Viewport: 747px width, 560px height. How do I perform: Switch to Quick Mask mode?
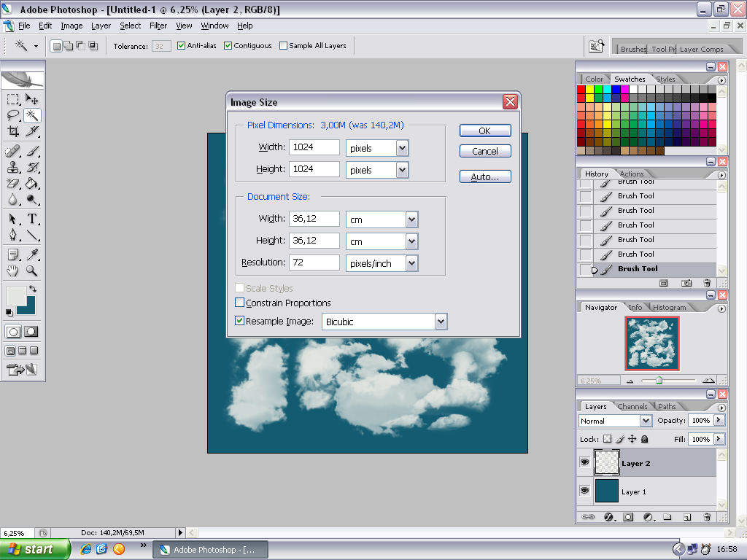(x=31, y=332)
